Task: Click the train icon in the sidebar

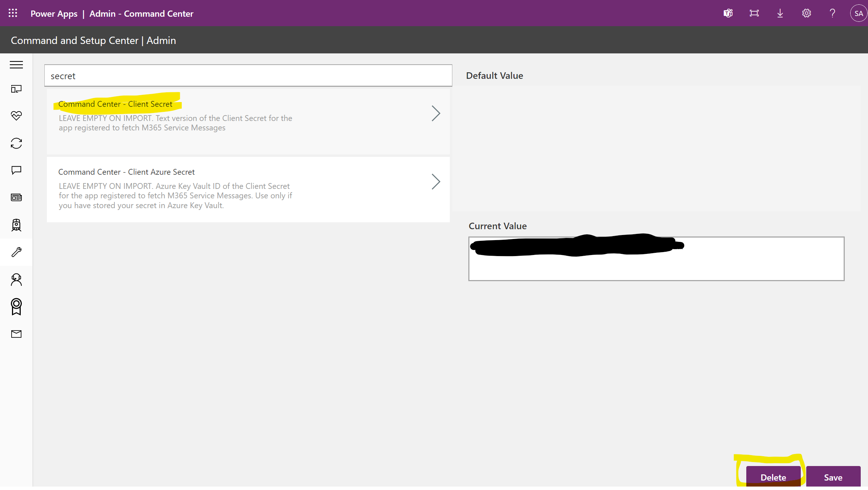Action: [16, 225]
